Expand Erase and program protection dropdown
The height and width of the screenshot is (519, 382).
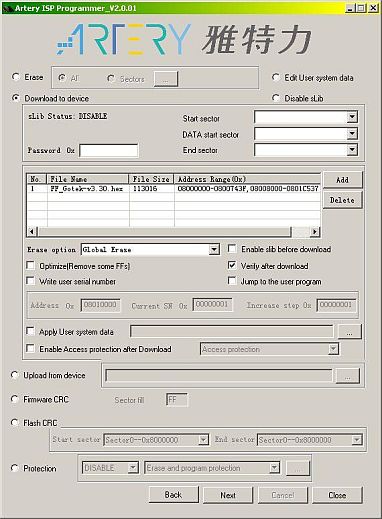tap(274, 468)
